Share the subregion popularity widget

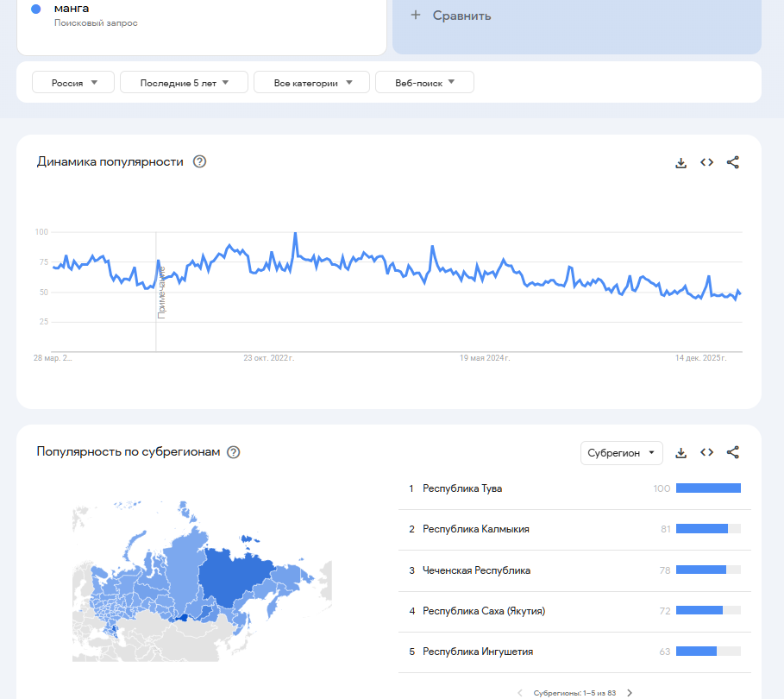pyautogui.click(x=733, y=452)
